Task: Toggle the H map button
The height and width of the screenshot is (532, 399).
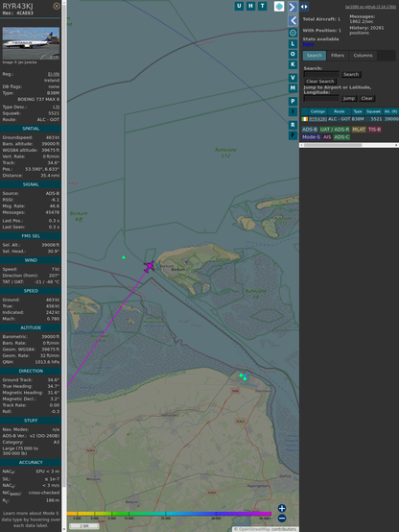Action: coord(250,6)
